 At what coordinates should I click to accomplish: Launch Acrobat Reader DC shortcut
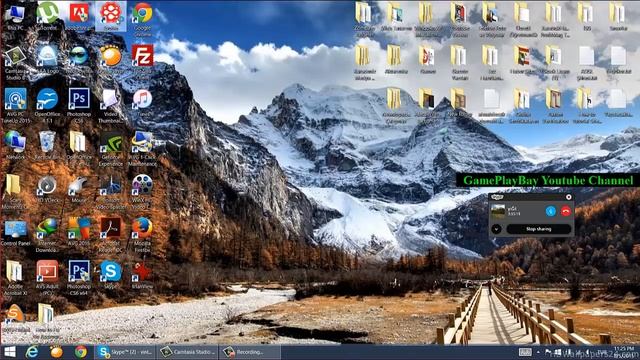[x=111, y=235]
